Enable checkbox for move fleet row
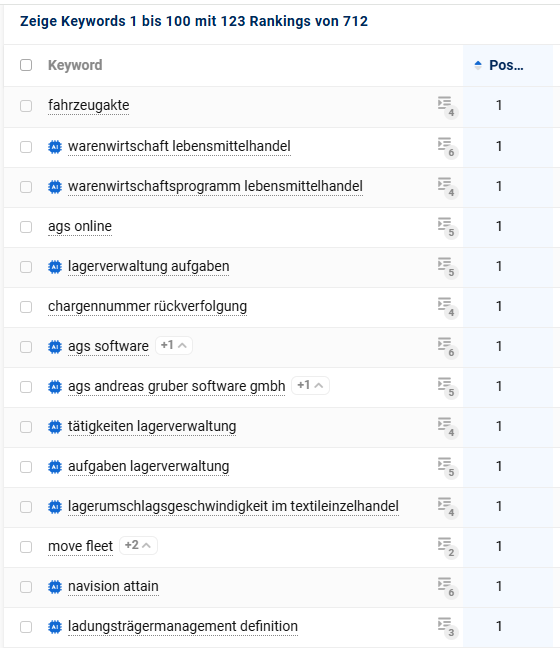This screenshot has width=560, height=648. [x=26, y=547]
